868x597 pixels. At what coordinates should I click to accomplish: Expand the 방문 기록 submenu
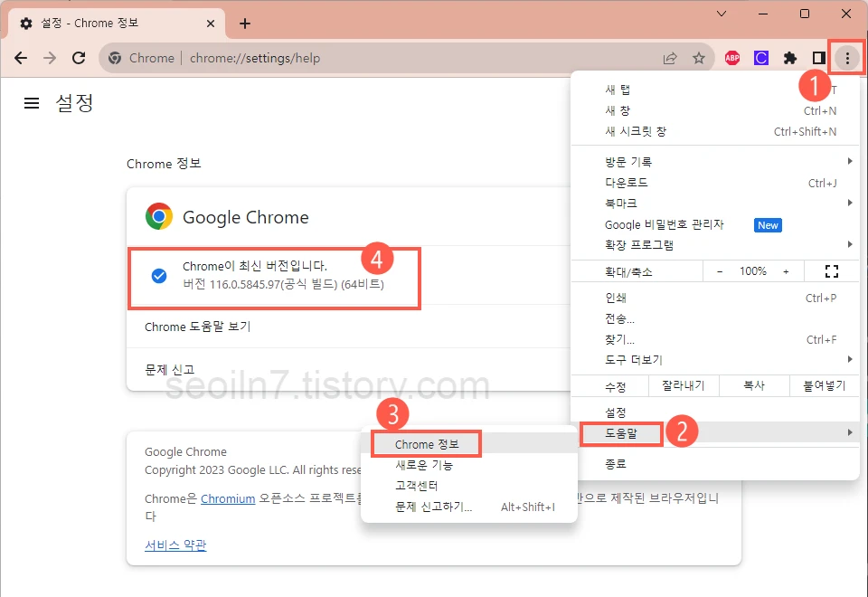pos(714,162)
